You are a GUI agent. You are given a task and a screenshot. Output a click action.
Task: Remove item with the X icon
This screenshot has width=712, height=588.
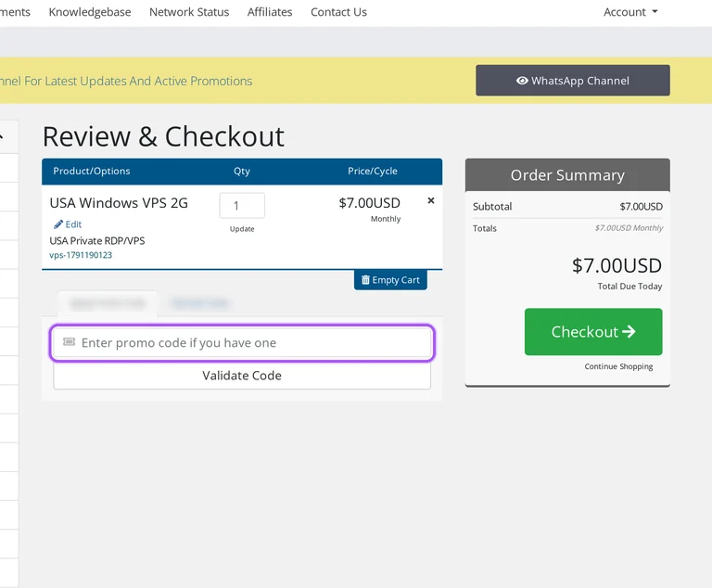coord(431,200)
